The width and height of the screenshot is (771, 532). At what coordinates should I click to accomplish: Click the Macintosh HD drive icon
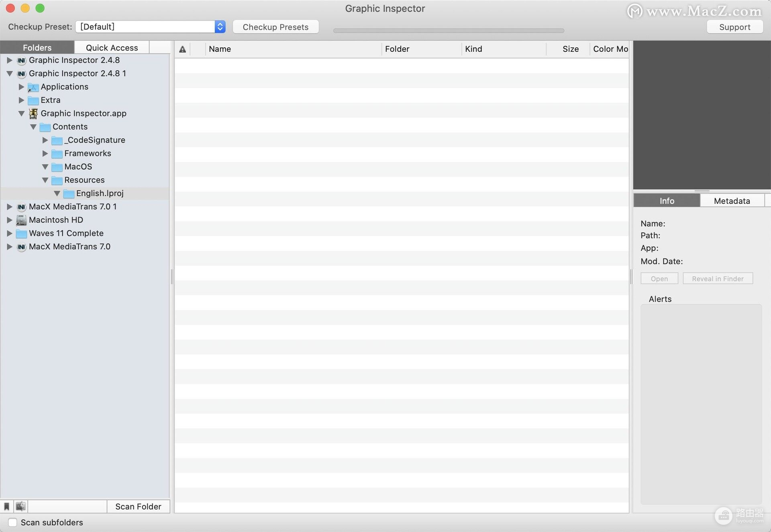21,220
